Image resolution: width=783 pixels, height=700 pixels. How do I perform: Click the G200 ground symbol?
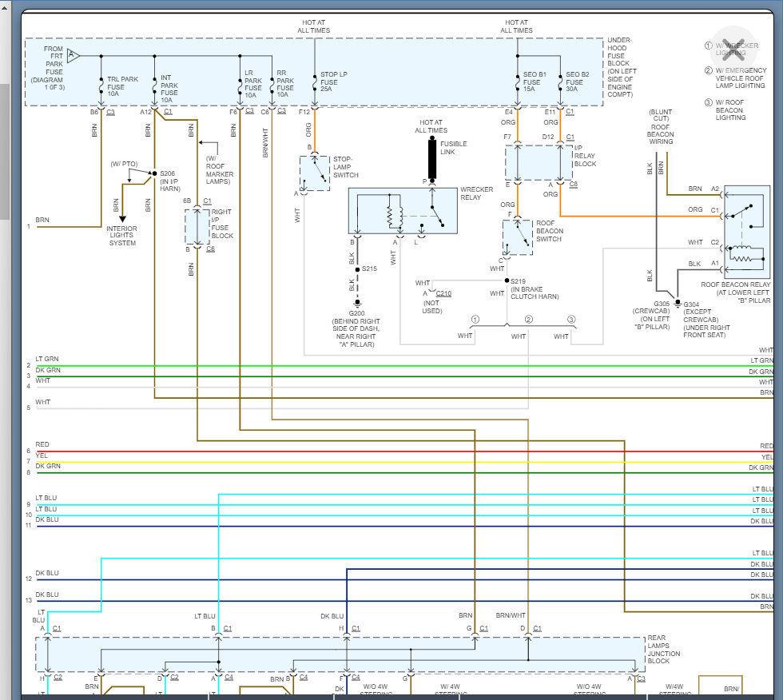[357, 302]
